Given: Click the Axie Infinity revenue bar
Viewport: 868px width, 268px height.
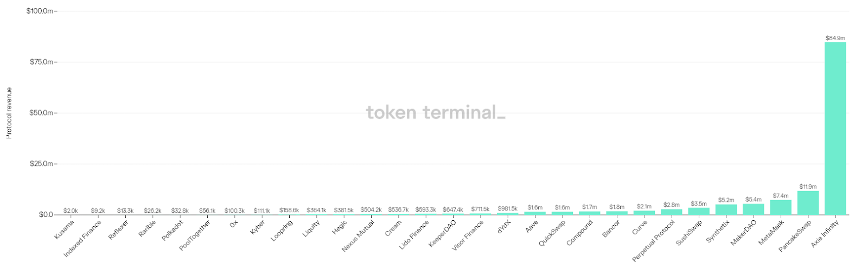Looking at the screenshot, I should click(835, 129).
